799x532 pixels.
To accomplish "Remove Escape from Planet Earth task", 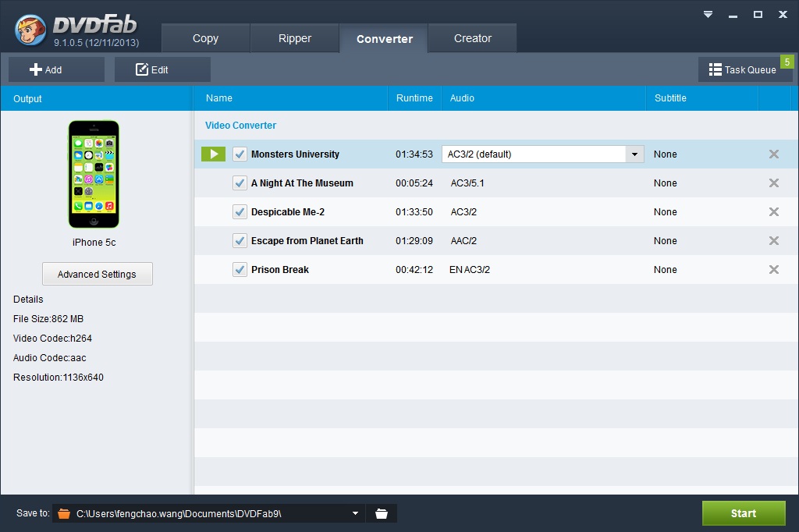I will [773, 240].
